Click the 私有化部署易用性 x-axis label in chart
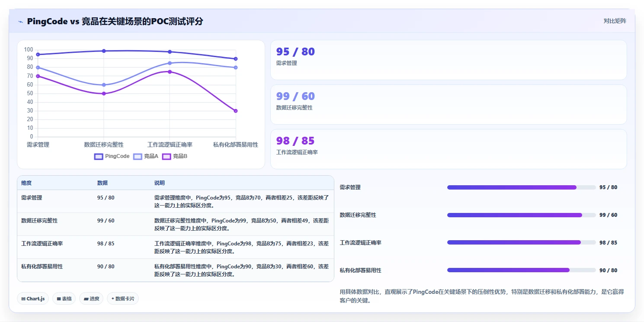The height and width of the screenshot is (322, 644). click(x=236, y=145)
